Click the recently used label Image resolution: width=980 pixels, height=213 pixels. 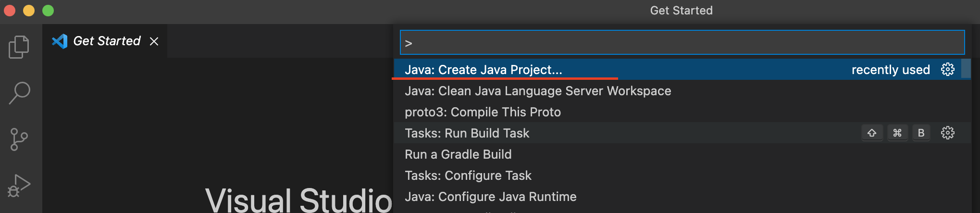coord(891,70)
